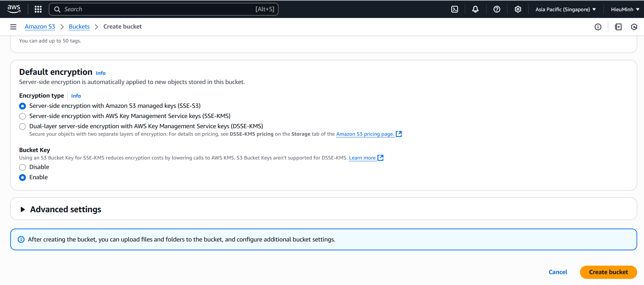Open the help question mark menu
644x285 pixels.
[x=497, y=9]
